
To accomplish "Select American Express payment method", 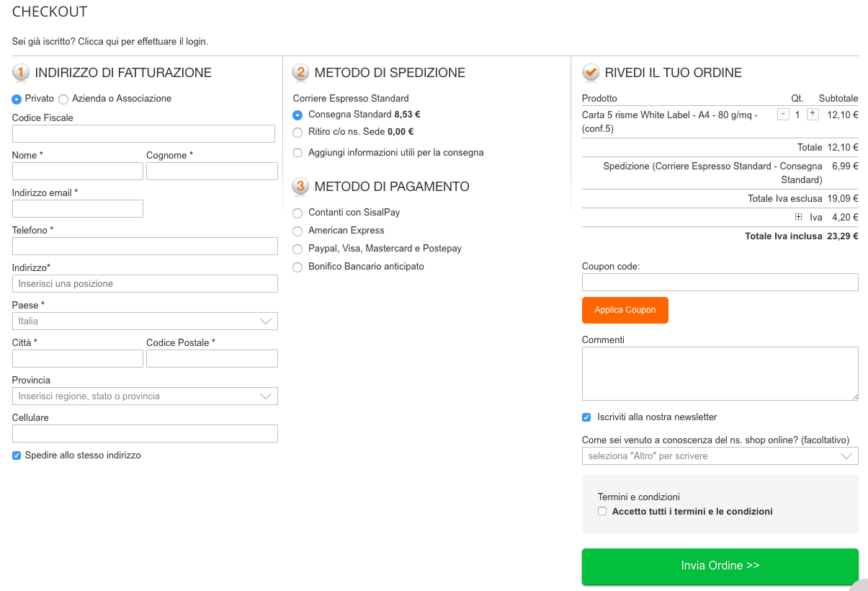I will click(x=297, y=231).
